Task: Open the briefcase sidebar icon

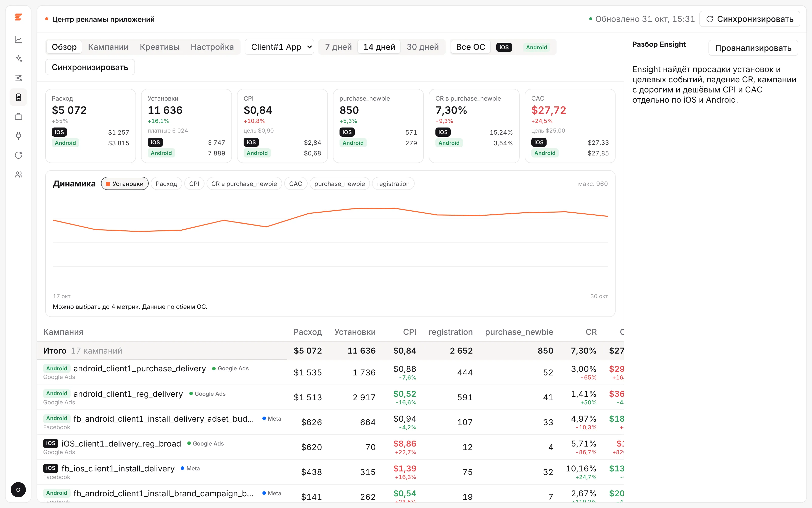Action: pyautogui.click(x=19, y=117)
